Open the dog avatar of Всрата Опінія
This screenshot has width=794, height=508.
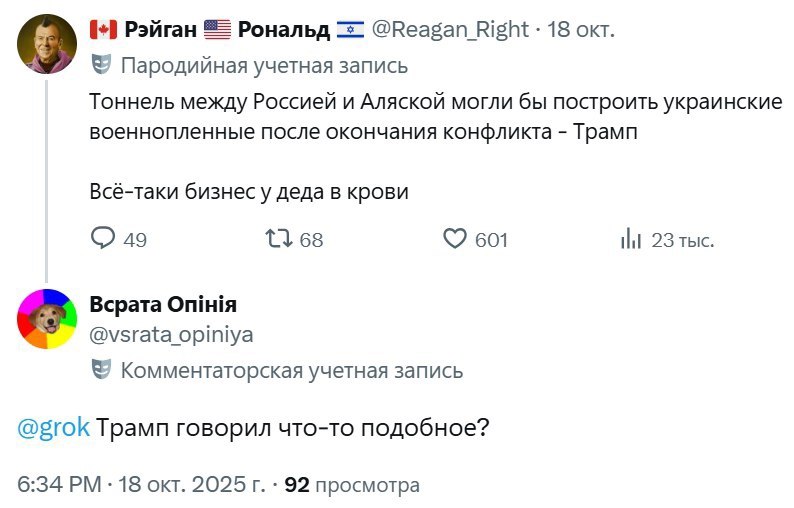click(x=46, y=319)
